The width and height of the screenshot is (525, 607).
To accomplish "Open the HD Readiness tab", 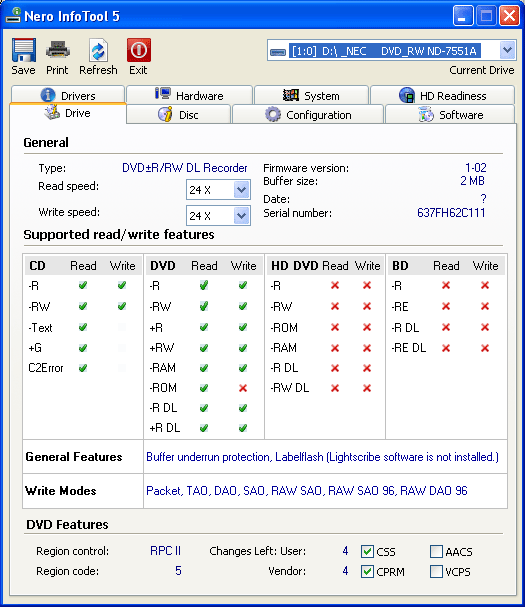I will point(443,95).
